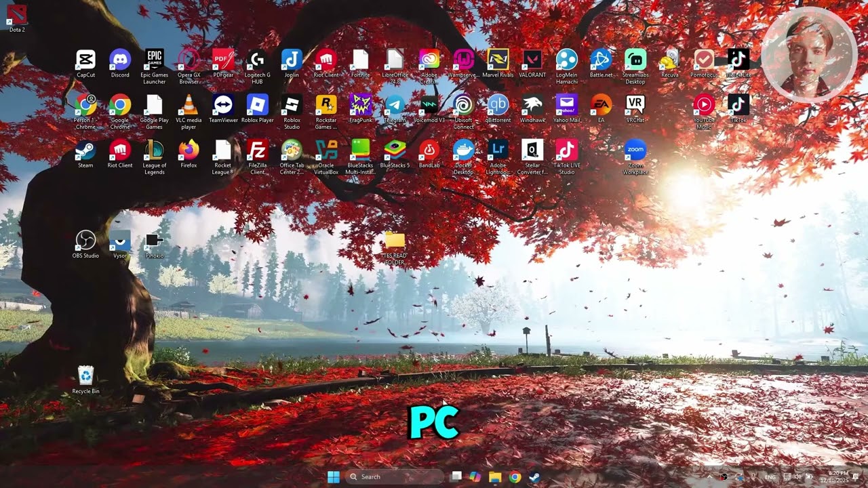The image size is (868, 488).
Task: Select the Joplin notes icon
Action: pos(292,64)
